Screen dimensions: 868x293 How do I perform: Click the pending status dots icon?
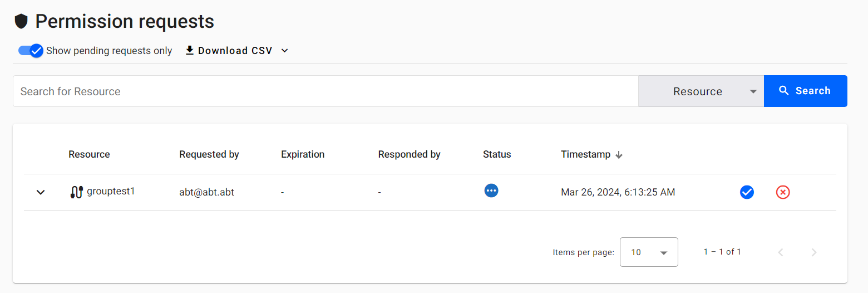[491, 191]
